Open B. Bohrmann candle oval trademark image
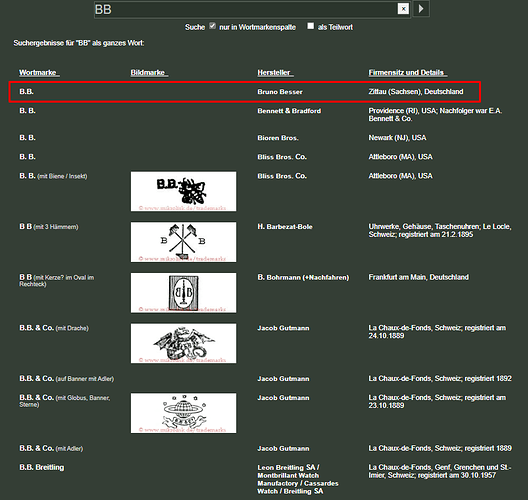This screenshot has width=528, height=500. tap(184, 293)
